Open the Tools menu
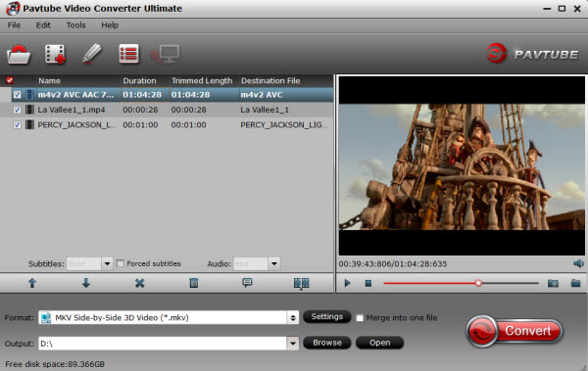Viewport: 588px width, 371px height. (x=76, y=25)
